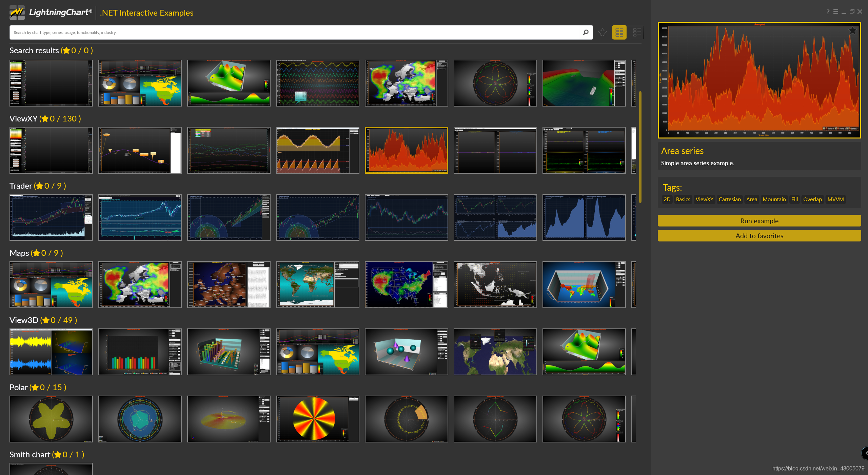Click the MVVM tag
Viewport: 868px width, 475px height.
click(x=835, y=199)
